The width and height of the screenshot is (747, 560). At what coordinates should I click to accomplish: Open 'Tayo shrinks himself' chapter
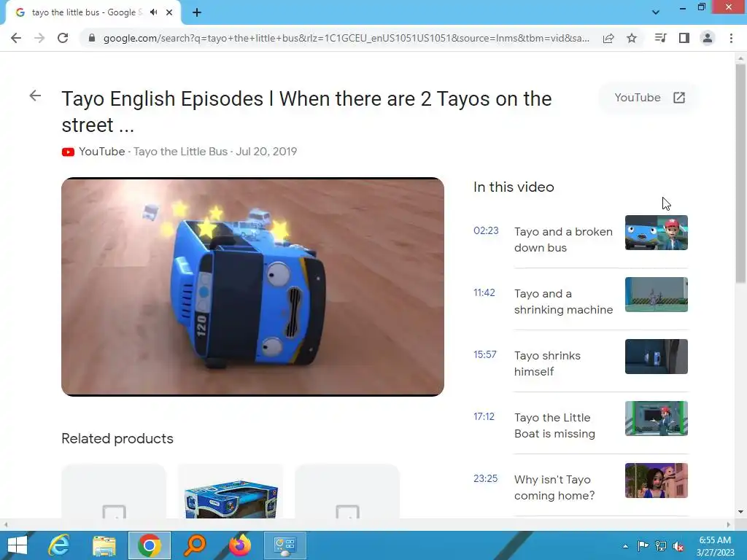tap(547, 363)
